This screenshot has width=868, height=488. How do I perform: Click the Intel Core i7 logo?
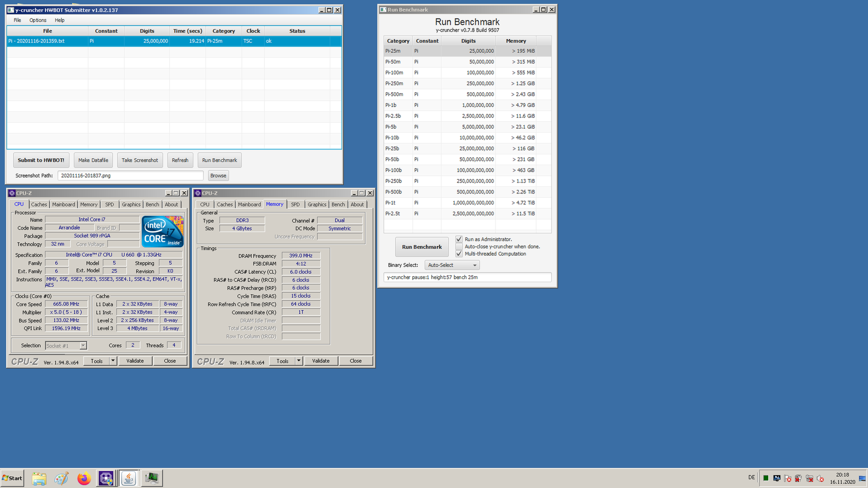point(163,231)
